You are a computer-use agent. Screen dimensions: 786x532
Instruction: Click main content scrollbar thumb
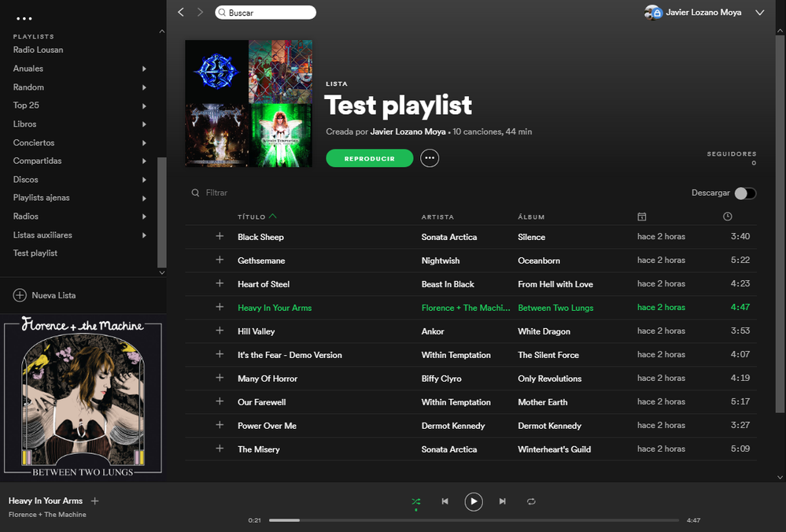click(x=780, y=224)
